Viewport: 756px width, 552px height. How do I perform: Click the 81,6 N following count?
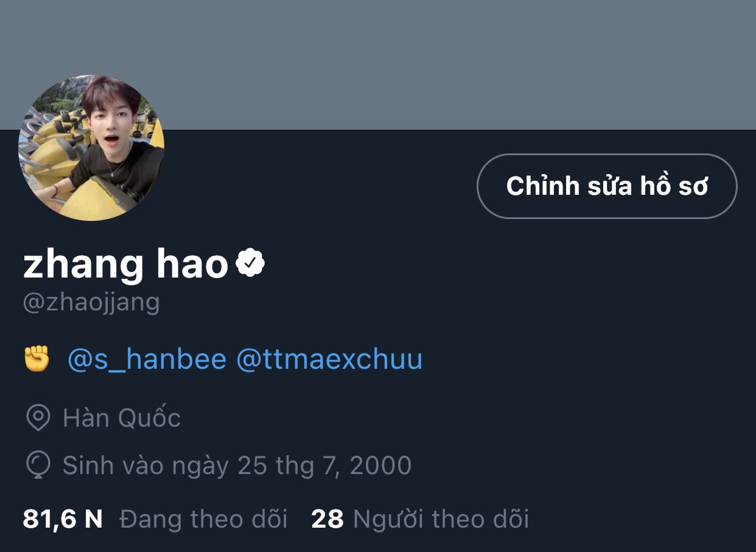(x=63, y=519)
